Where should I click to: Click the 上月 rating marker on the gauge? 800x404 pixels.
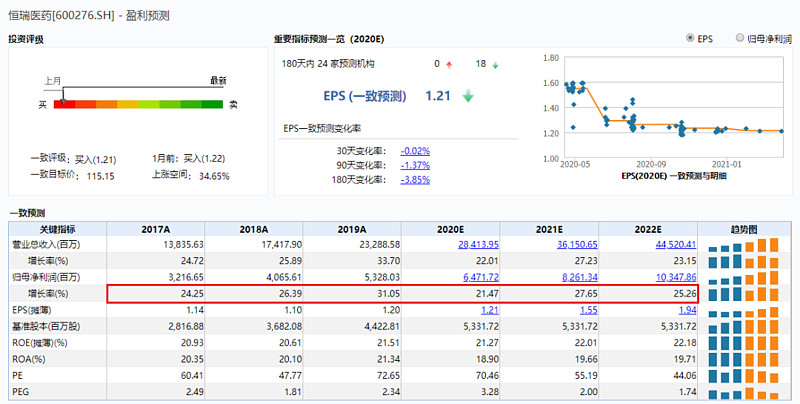63,96
